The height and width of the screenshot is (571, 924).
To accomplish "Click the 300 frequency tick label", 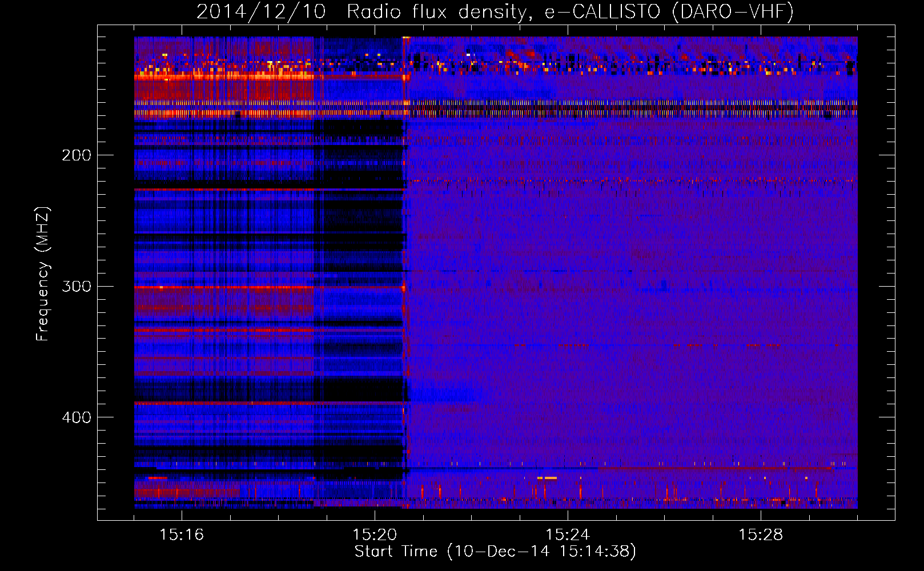I will coord(76,286).
